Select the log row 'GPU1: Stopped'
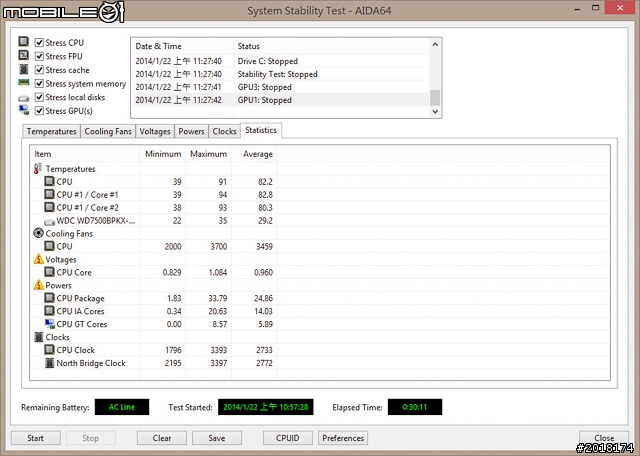Viewport: 640px width, 456px height. [281, 100]
